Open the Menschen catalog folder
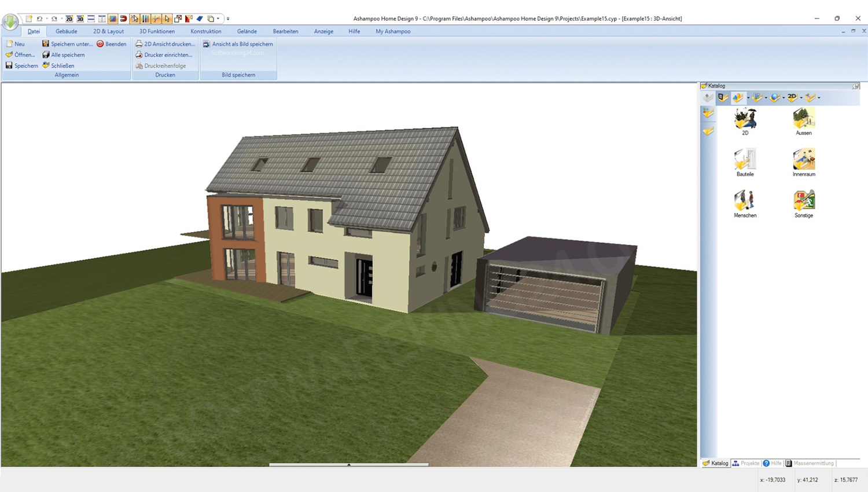 (745, 204)
